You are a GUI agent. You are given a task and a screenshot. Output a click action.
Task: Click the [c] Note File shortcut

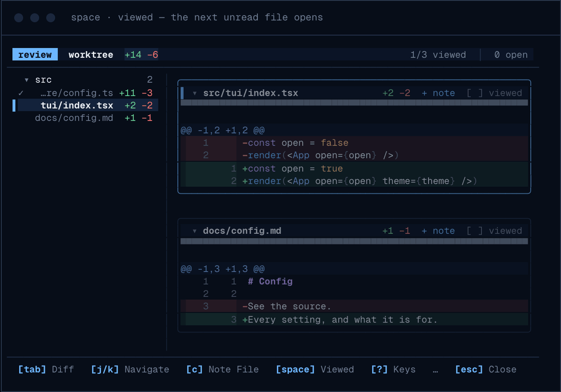tap(222, 369)
